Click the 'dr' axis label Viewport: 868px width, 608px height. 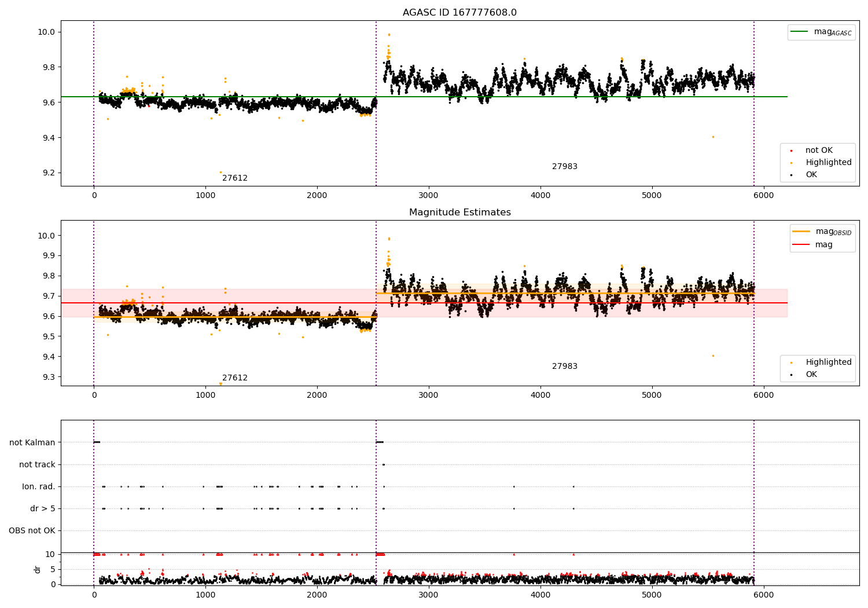coord(38,569)
